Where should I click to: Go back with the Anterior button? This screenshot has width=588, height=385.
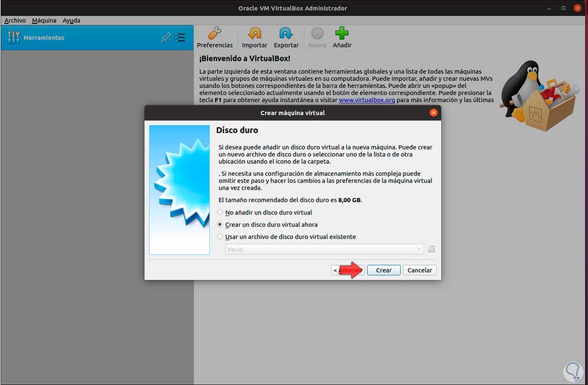pos(348,270)
